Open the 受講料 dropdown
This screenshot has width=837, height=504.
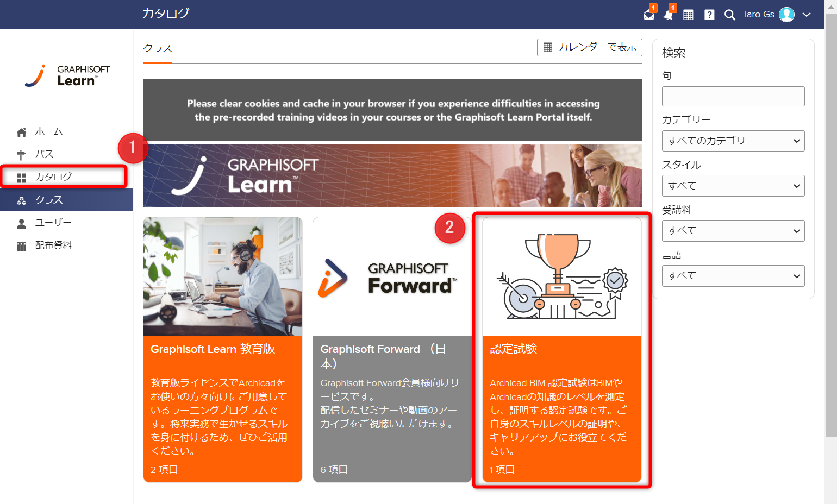click(733, 230)
